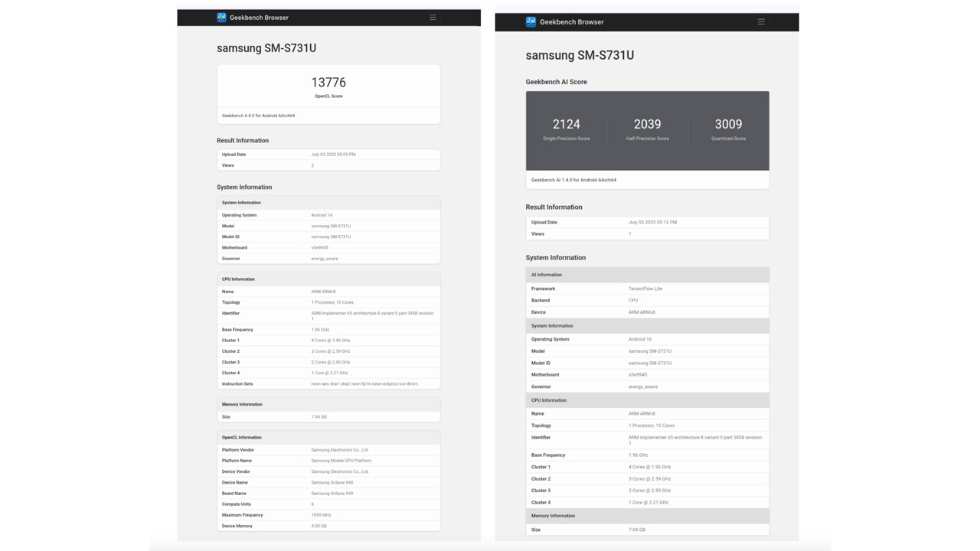
Task: Click the Single Precision Score label
Action: click(x=567, y=139)
